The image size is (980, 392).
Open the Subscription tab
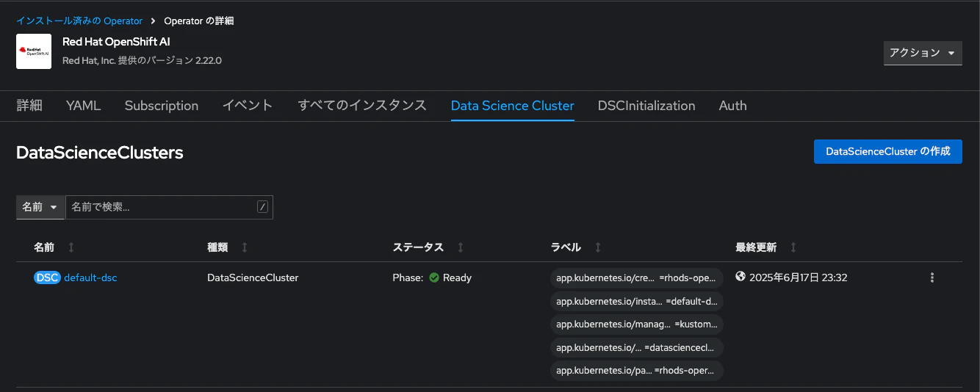[x=162, y=106]
